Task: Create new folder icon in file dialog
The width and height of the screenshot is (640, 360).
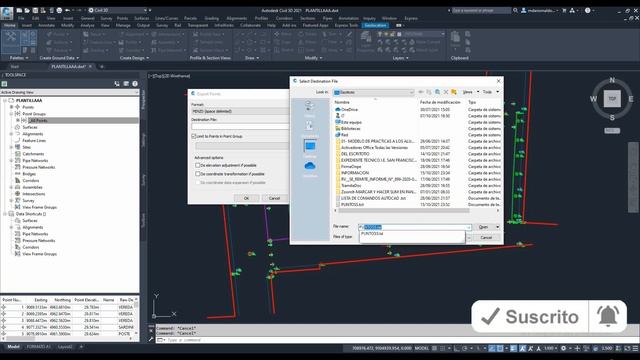Action: click(x=454, y=92)
